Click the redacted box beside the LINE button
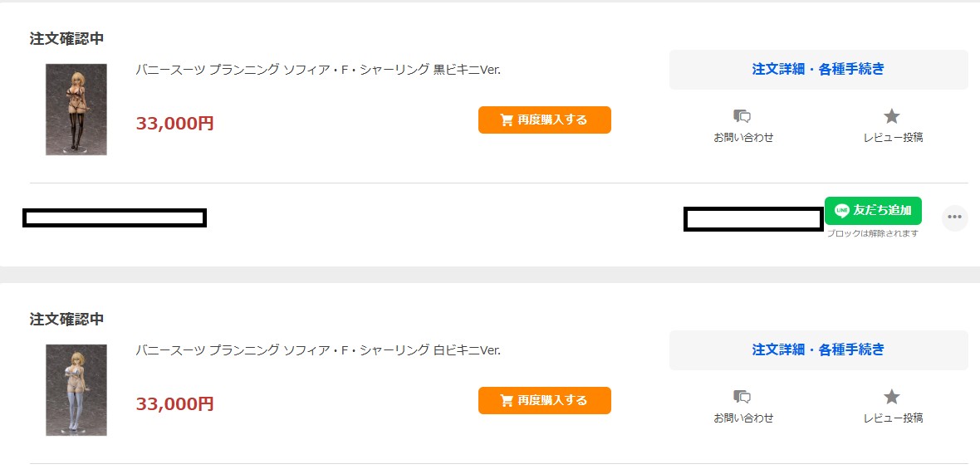The image size is (980, 474). click(753, 219)
